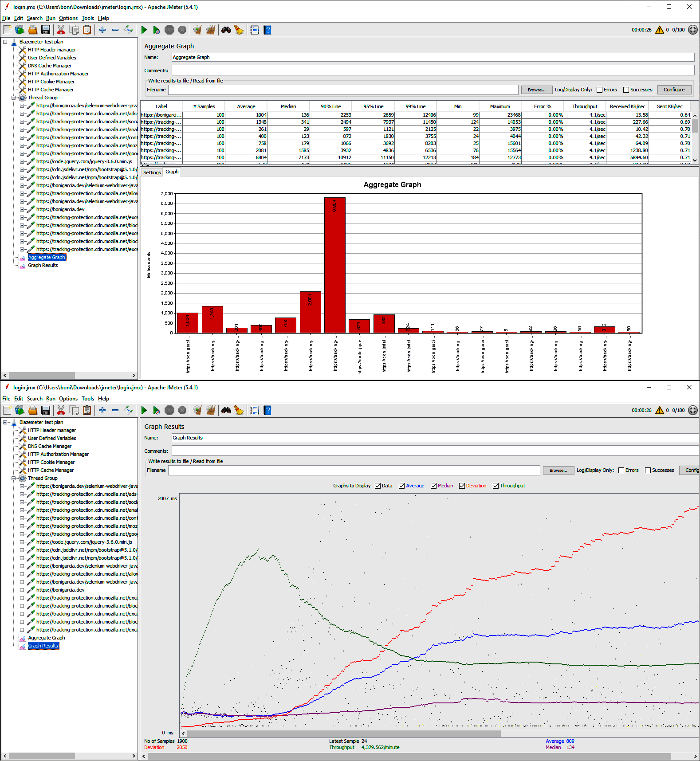Collapse Blazemeter test plan root in Graph Results window
The image size is (700, 761).
click(x=5, y=422)
